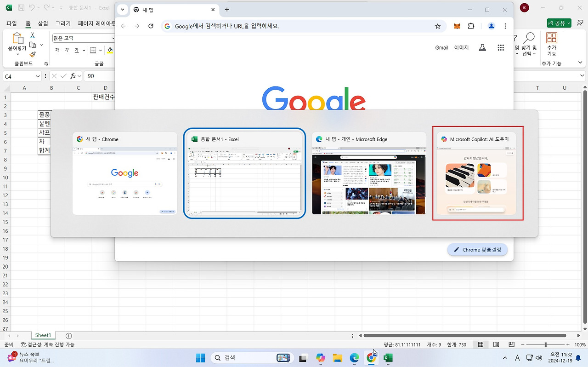The image size is (588, 367).
Task: Switch Excel to Page Layout view
Action: (x=496, y=344)
